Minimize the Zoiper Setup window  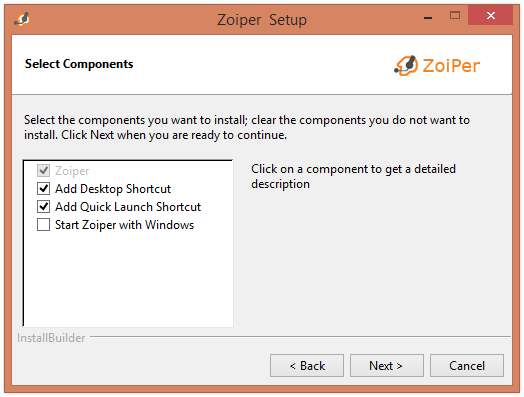point(428,16)
